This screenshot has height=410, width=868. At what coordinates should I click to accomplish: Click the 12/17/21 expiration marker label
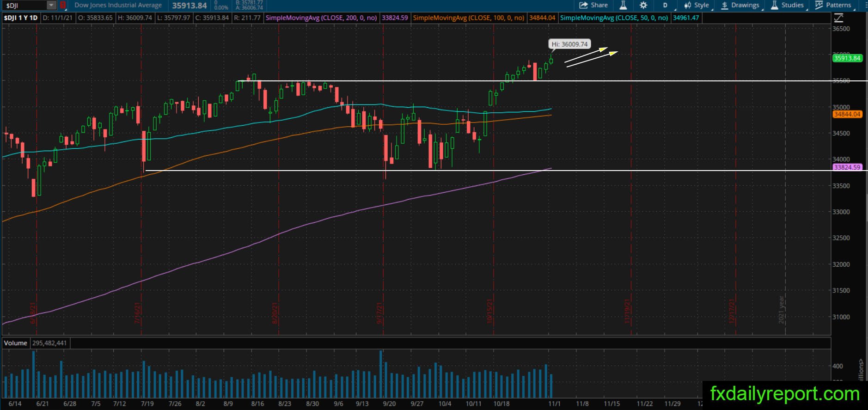[x=732, y=312]
